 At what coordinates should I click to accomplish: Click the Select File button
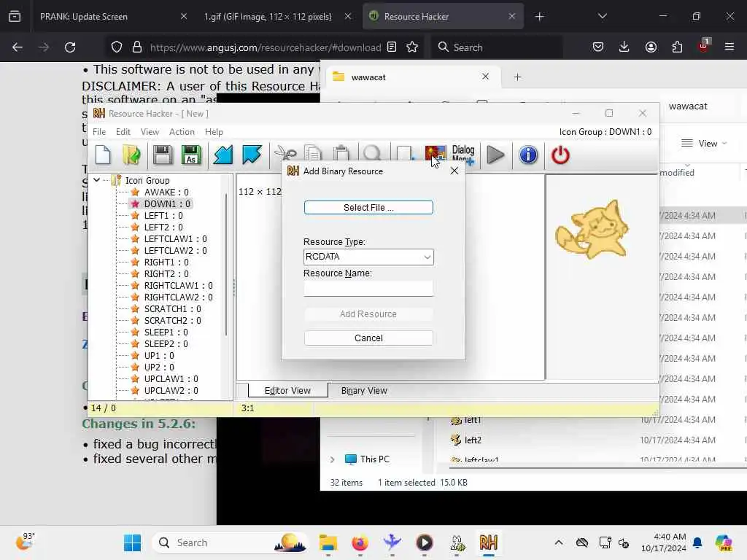click(368, 208)
